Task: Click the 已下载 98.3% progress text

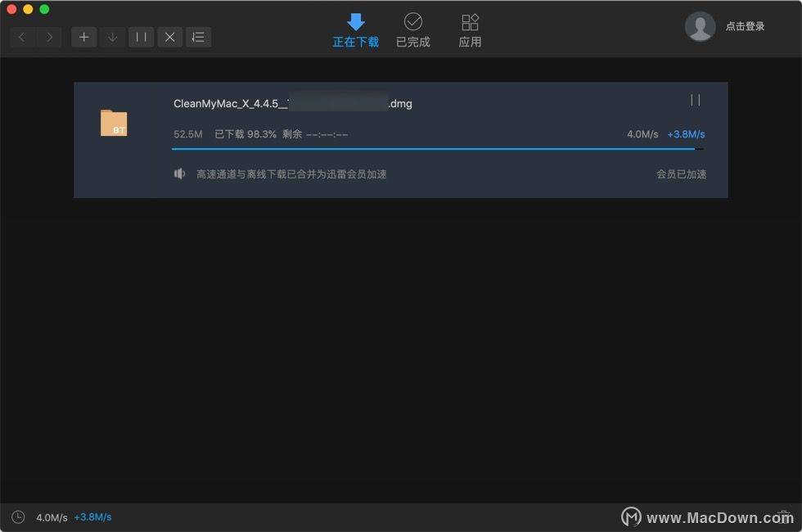Action: [246, 134]
